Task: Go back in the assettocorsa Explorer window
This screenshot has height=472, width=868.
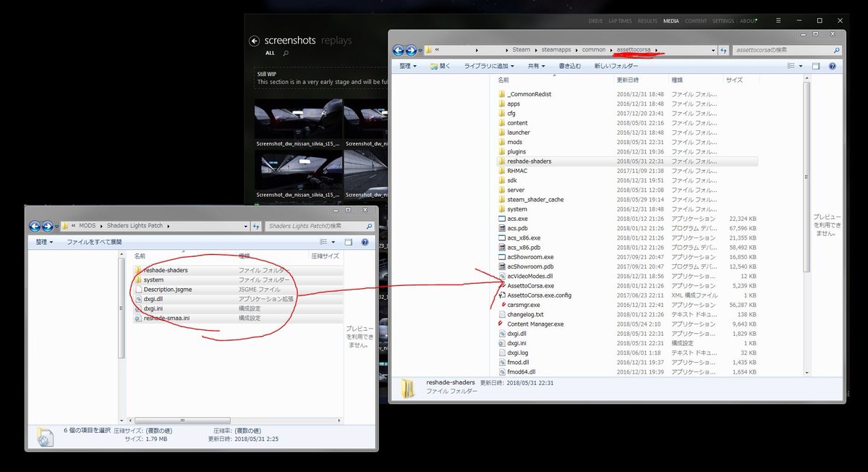Action: [399, 51]
